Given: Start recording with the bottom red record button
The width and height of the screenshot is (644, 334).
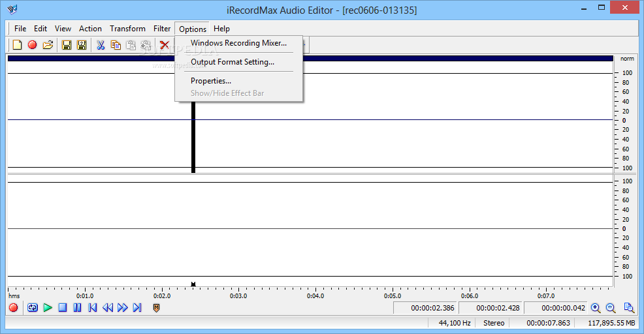Looking at the screenshot, I should point(13,307).
